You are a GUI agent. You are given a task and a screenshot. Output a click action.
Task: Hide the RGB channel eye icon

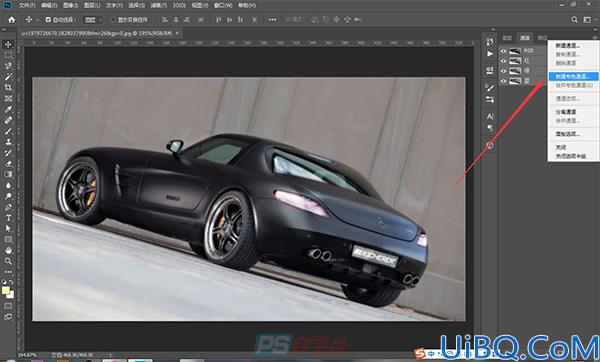click(x=504, y=51)
